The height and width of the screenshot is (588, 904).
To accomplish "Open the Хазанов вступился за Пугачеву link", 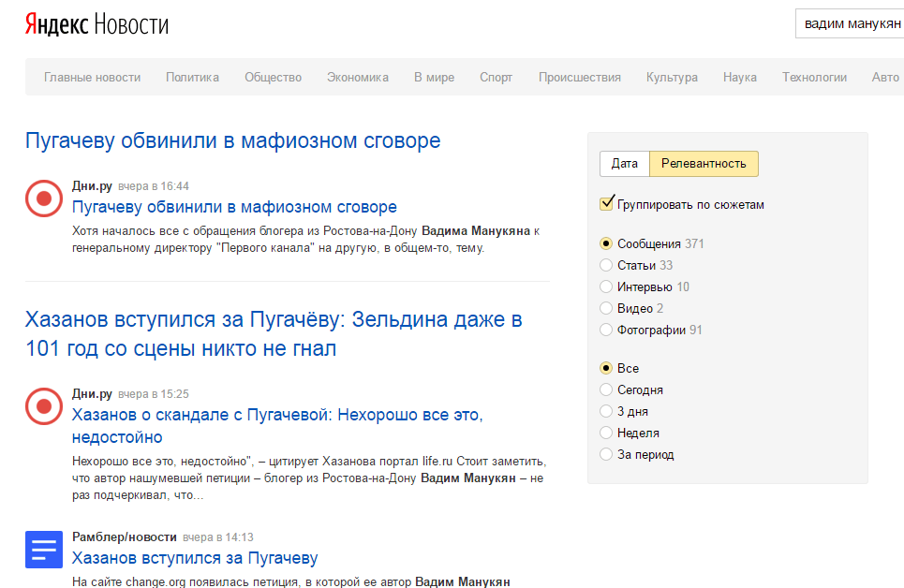I will click(x=195, y=559).
